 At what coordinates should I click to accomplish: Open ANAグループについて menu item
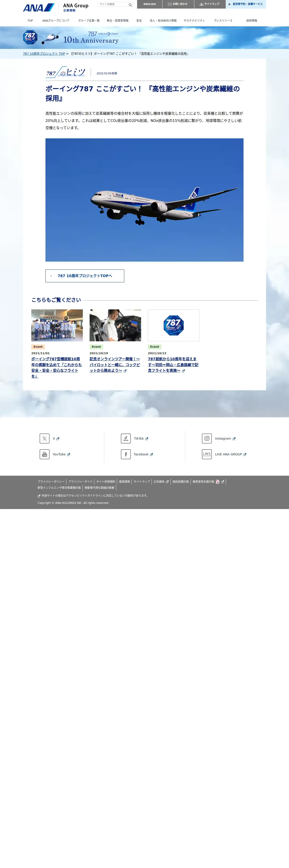[x=56, y=21]
